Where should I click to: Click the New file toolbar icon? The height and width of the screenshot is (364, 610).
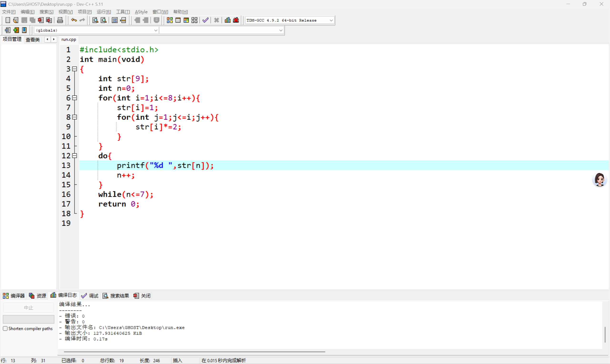pyautogui.click(x=8, y=20)
